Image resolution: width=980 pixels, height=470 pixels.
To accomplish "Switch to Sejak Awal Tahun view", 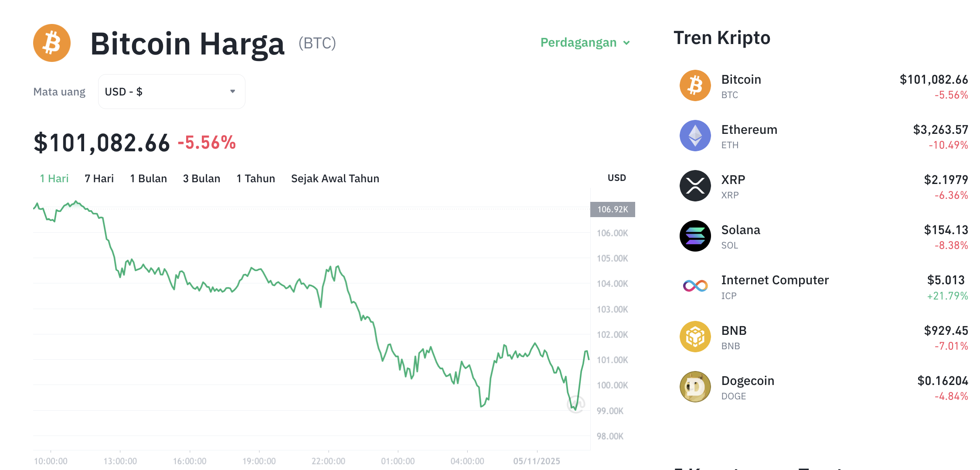I will 335,178.
